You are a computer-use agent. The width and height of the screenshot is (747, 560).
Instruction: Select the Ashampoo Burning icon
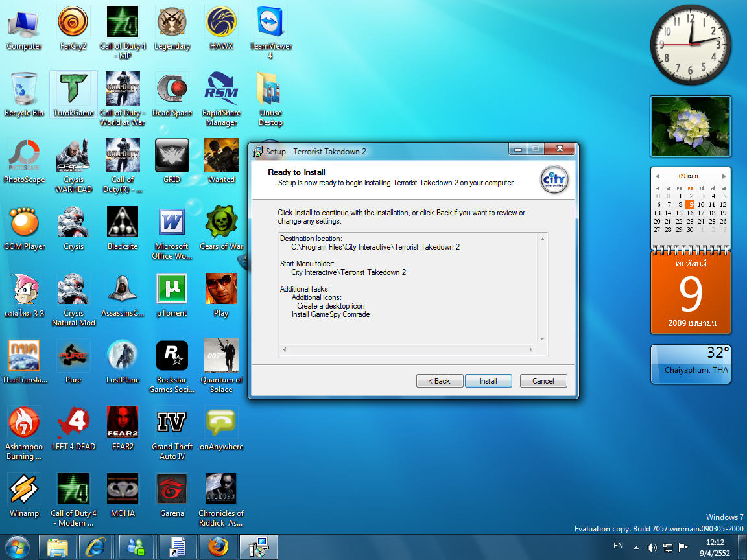point(24,432)
